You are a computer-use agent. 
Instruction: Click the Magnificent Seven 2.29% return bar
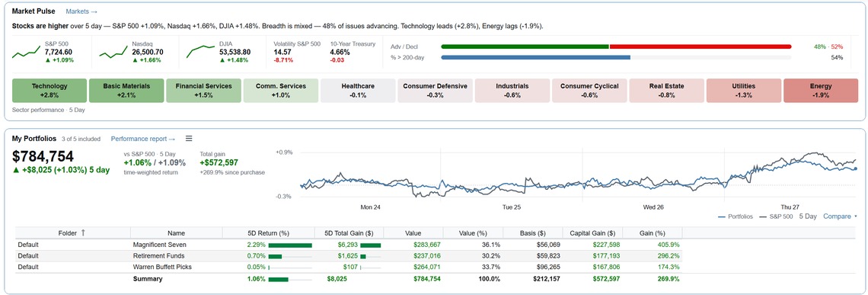290,245
